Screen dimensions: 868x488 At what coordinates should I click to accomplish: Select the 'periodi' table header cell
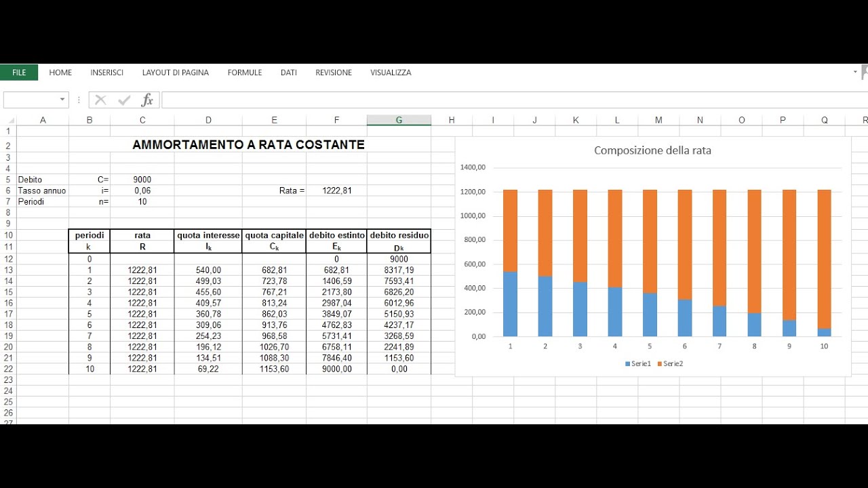(x=90, y=235)
